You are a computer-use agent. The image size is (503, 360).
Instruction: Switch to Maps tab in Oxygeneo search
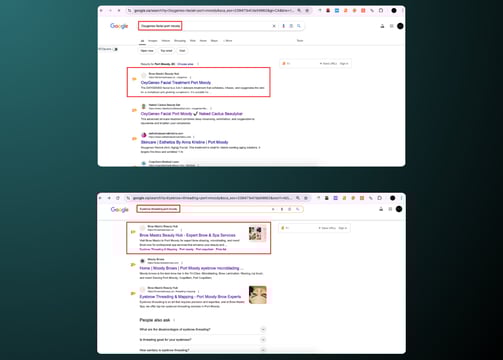214,41
